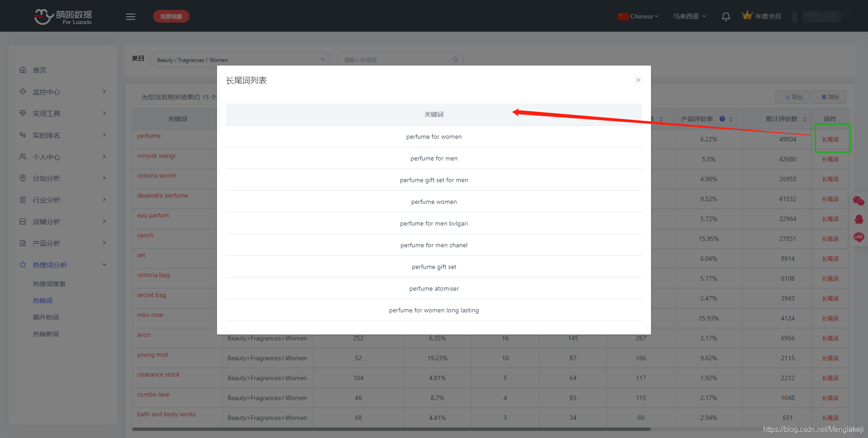Click the China flag icon

pos(623,16)
